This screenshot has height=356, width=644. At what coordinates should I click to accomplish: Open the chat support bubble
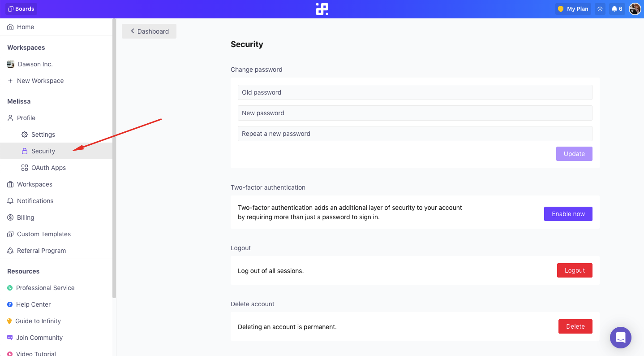621,338
